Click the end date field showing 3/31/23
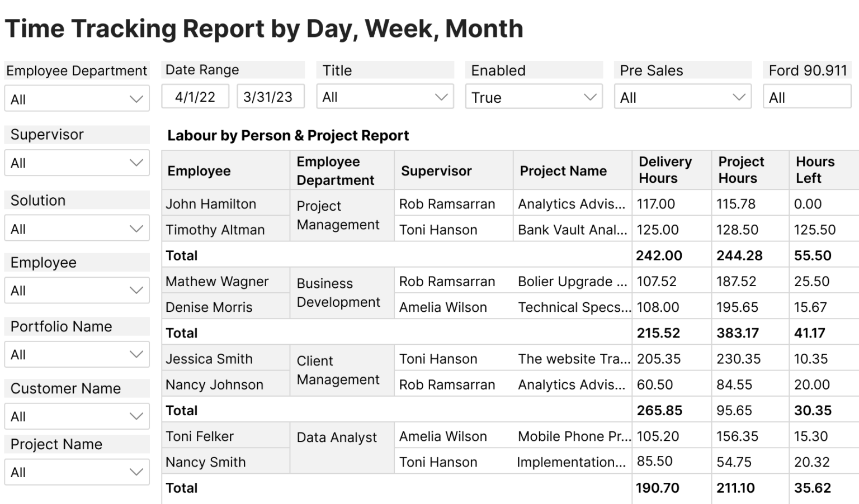 coord(271,96)
